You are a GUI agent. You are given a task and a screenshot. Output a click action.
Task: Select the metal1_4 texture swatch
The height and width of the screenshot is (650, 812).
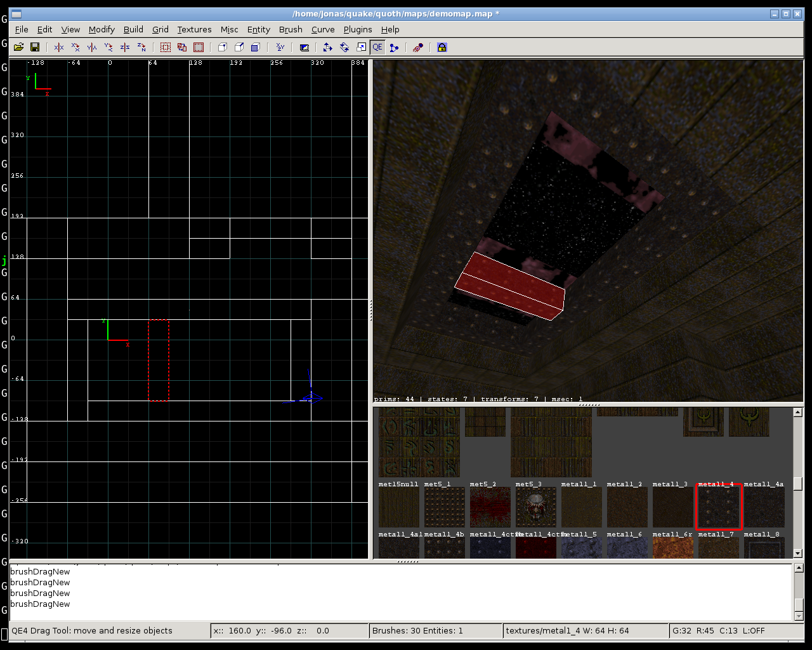718,507
